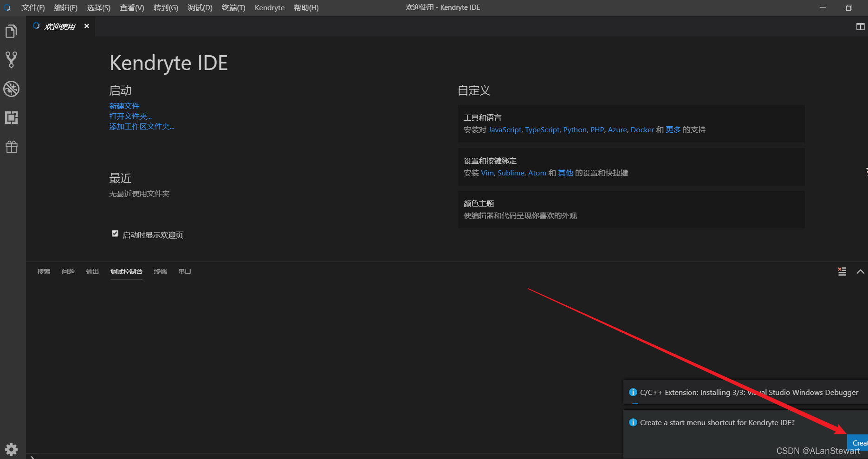Close the 欢迎使用 welcome tab
This screenshot has height=459, width=868.
(87, 26)
